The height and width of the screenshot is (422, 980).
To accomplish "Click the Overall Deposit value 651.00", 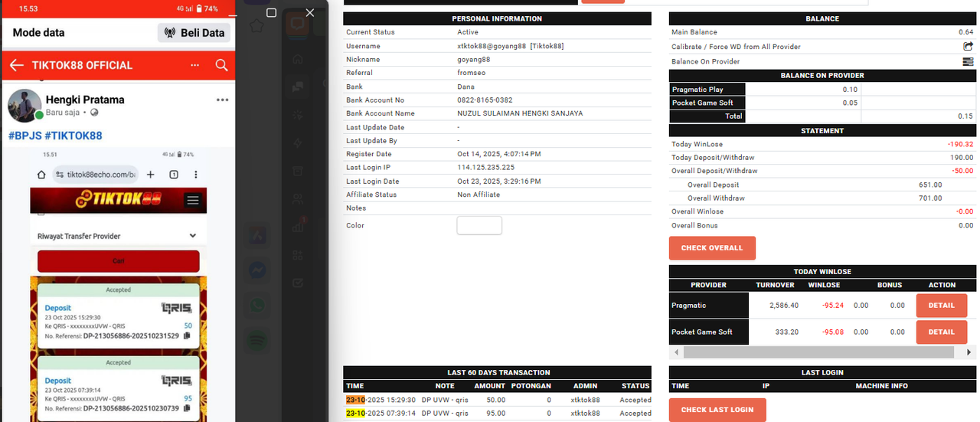I will pos(930,185).
